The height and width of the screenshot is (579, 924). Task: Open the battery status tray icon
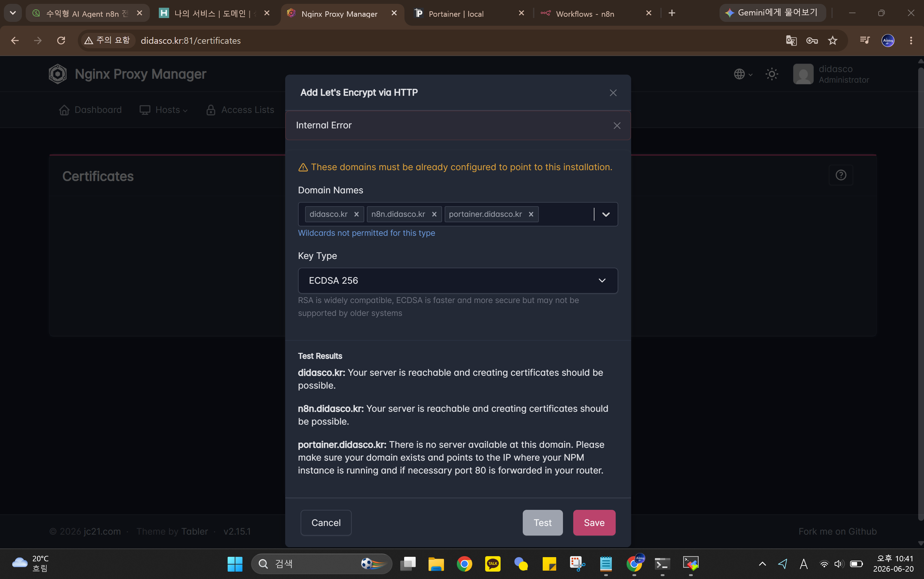(x=856, y=564)
